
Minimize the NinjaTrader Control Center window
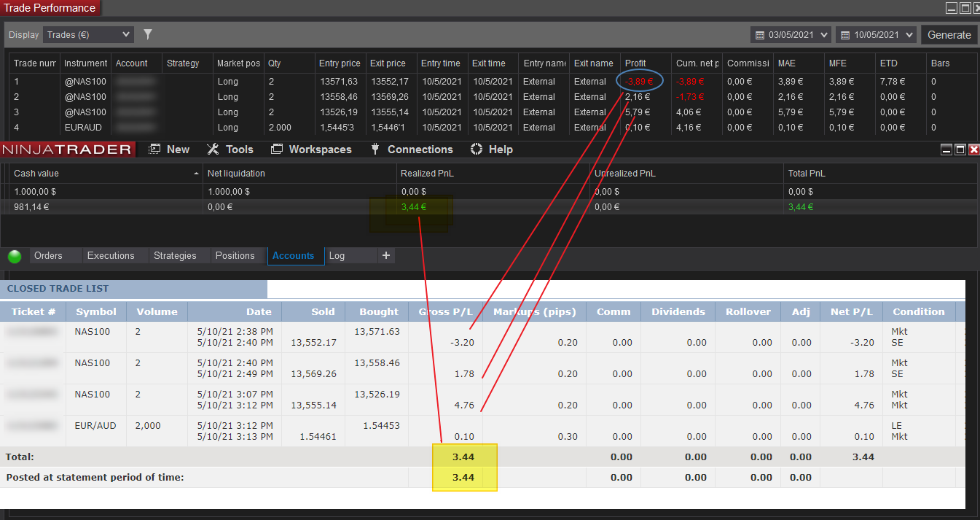(946, 150)
